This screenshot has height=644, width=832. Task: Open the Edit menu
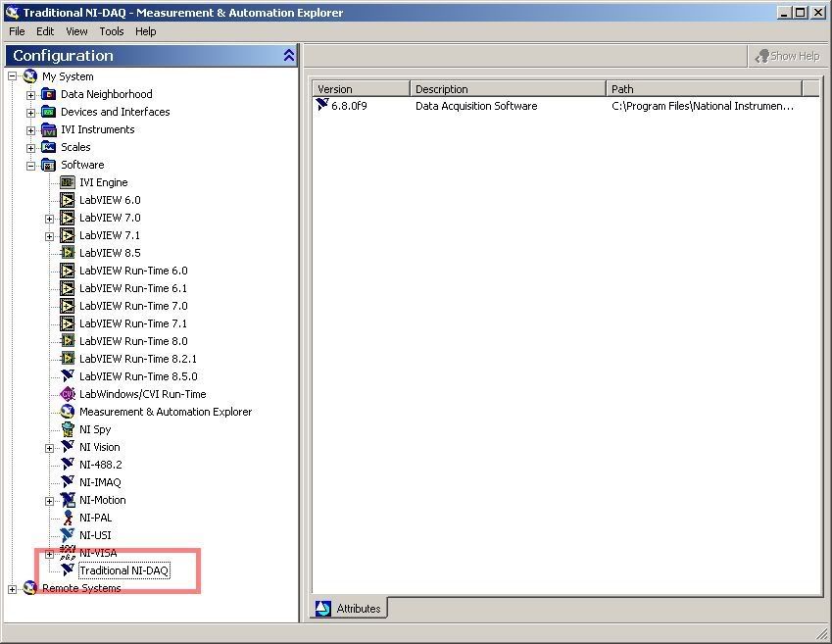pos(45,31)
